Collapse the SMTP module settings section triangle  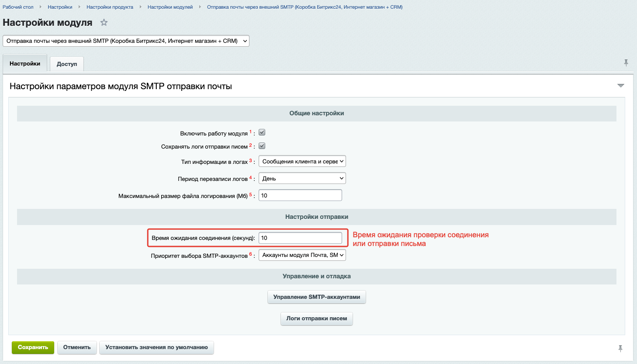pos(620,86)
